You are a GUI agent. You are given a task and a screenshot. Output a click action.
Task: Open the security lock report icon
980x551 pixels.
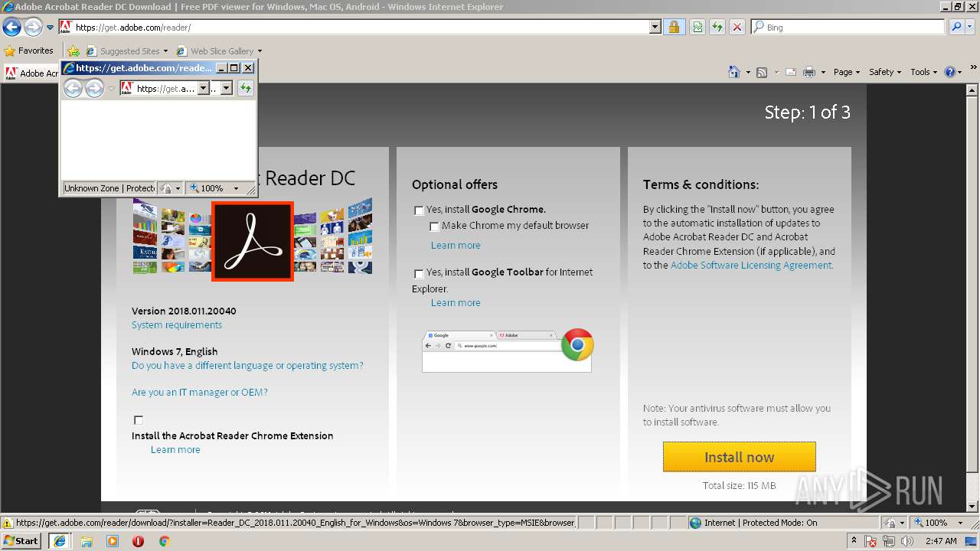[674, 27]
